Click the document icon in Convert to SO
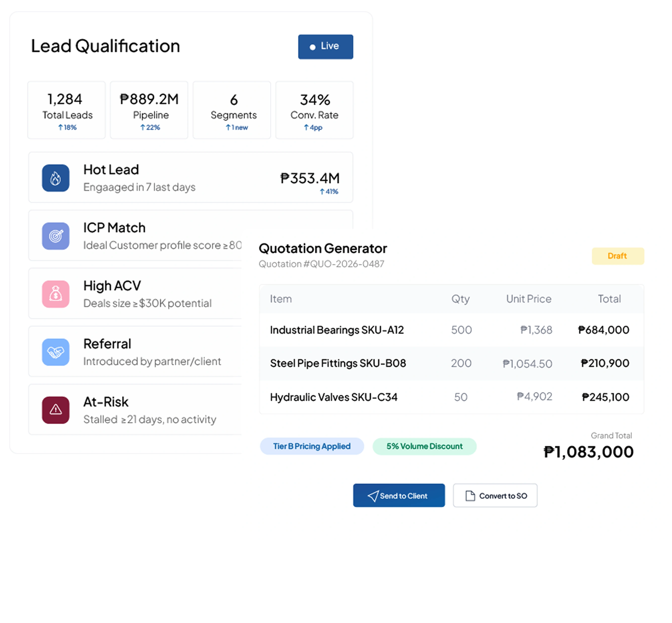This screenshot has width=672, height=623. [x=470, y=496]
